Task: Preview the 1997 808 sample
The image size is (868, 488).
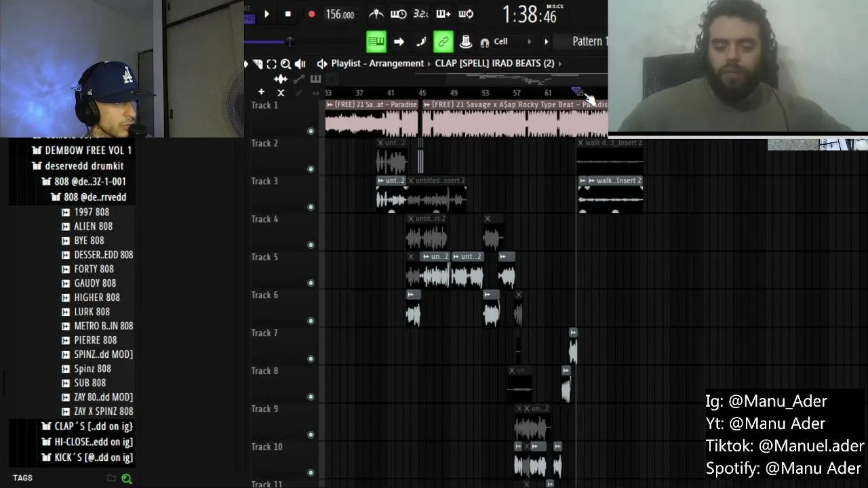Action: click(85, 212)
